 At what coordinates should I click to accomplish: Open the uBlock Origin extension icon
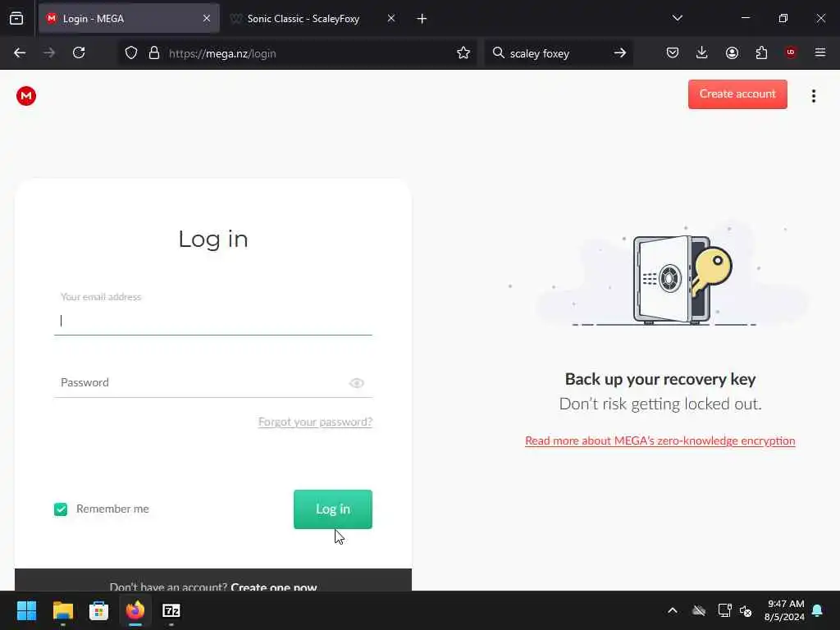click(x=791, y=52)
